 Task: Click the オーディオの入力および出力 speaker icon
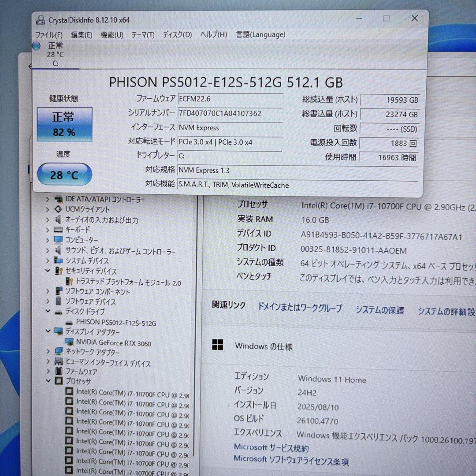pyautogui.click(x=58, y=219)
